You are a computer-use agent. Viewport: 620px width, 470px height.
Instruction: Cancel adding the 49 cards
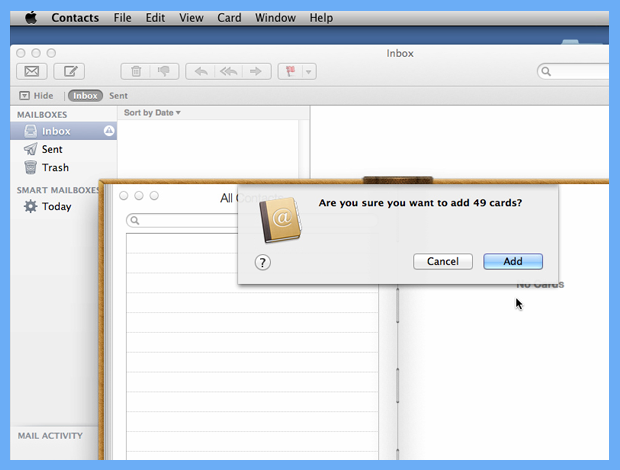pyautogui.click(x=443, y=261)
